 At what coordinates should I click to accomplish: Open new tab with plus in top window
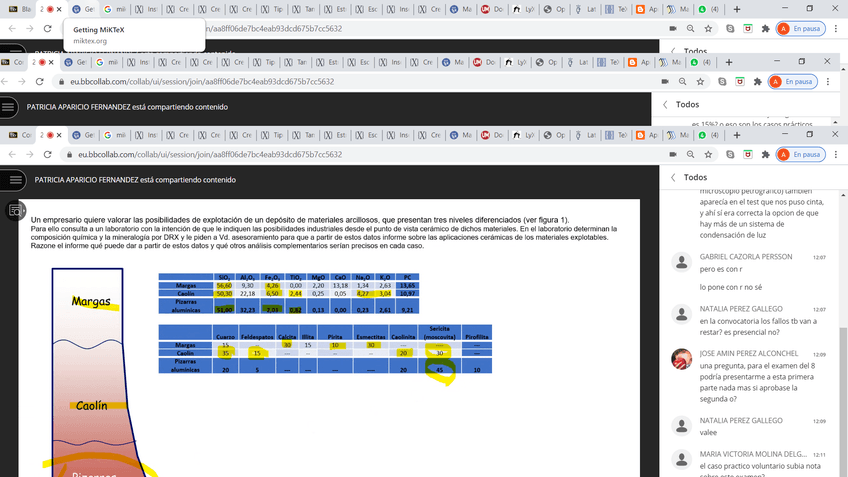[737, 9]
